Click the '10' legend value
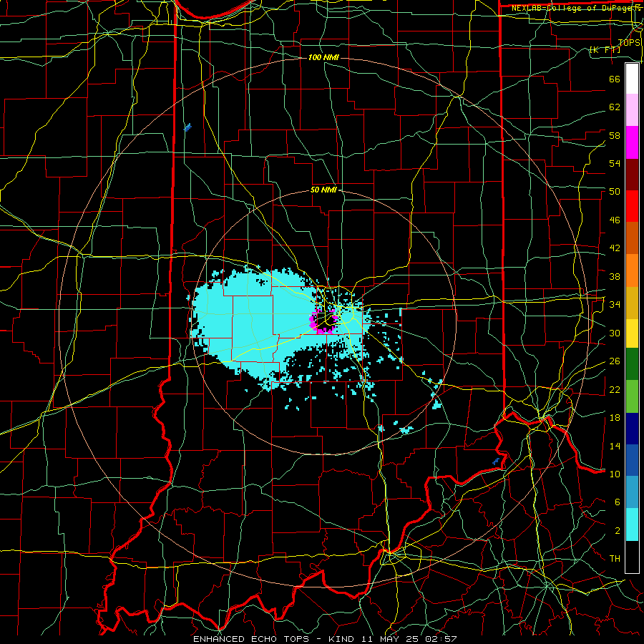Image resolution: width=644 pixels, height=644 pixels. (615, 474)
